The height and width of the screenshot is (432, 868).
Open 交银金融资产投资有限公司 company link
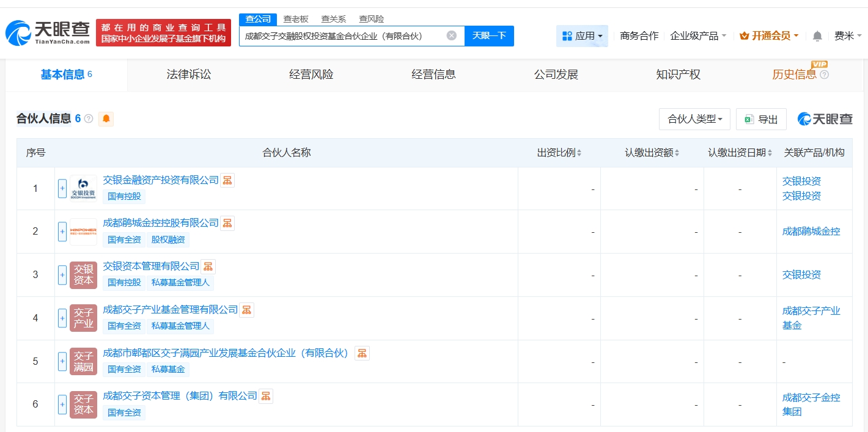tap(161, 180)
